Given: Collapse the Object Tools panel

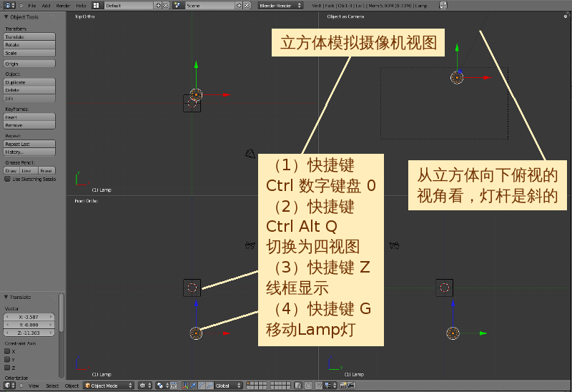Looking at the screenshot, I should tap(6, 16).
